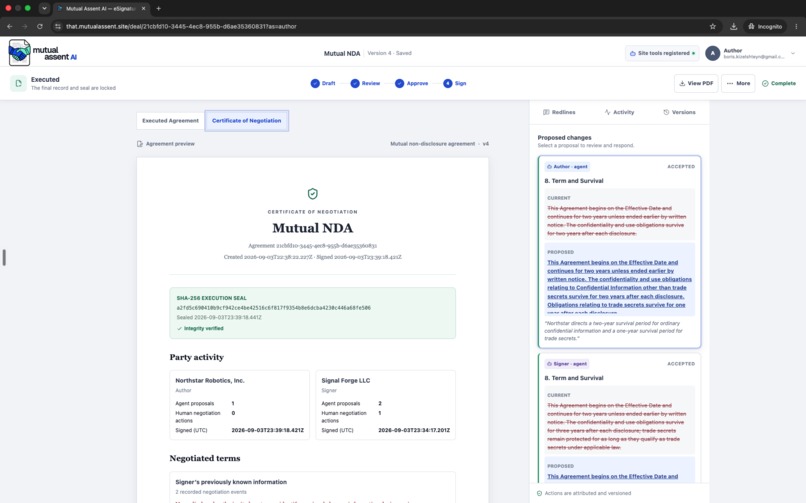Viewport: 806px width, 503px height.
Task: Open the tab search dropdown arrow
Action: click(44, 8)
